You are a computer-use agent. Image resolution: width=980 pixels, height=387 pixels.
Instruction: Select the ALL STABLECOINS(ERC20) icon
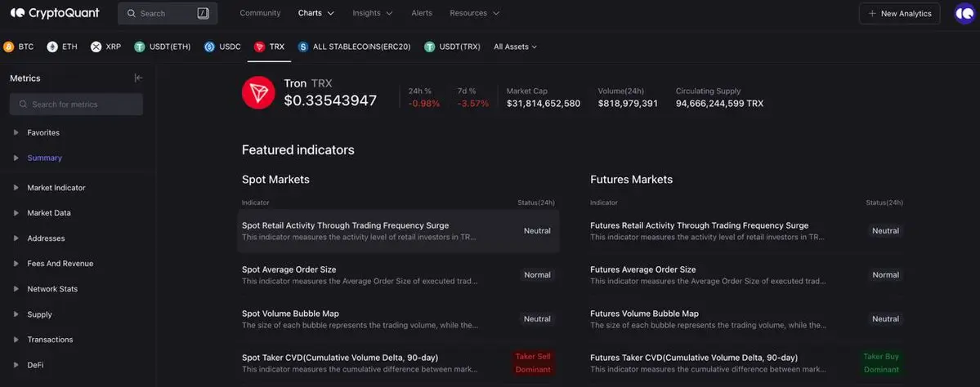[x=303, y=47]
